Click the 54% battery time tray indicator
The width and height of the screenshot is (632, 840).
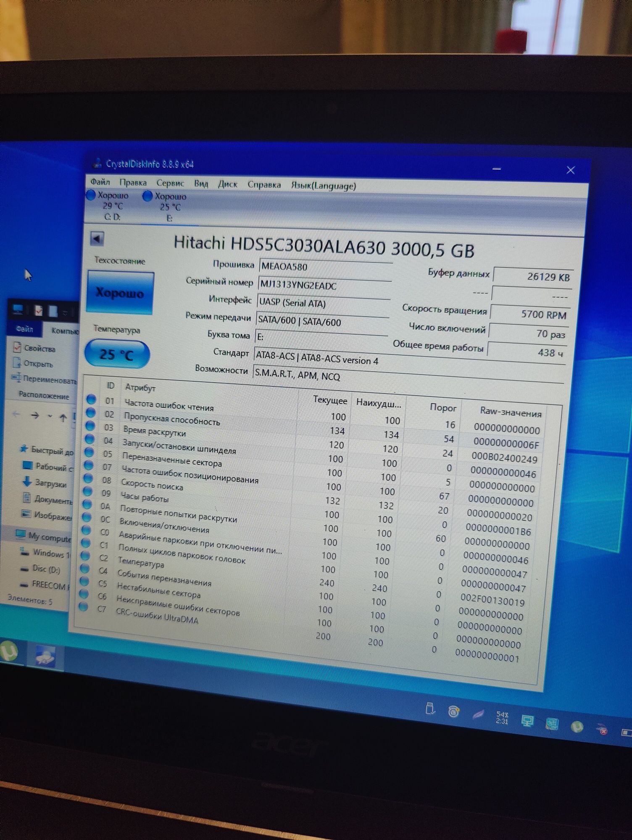[x=502, y=718]
